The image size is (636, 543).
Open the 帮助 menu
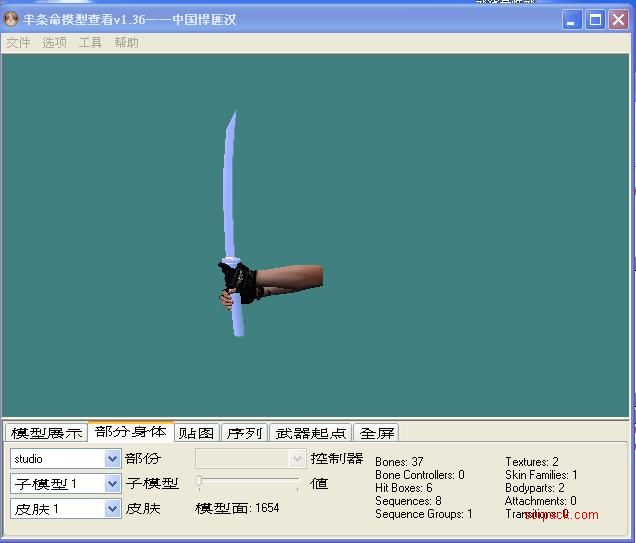click(x=126, y=43)
